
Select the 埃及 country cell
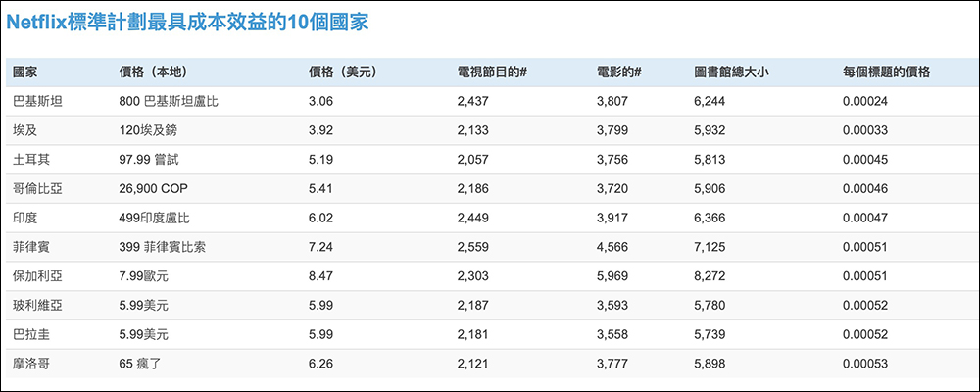25,130
